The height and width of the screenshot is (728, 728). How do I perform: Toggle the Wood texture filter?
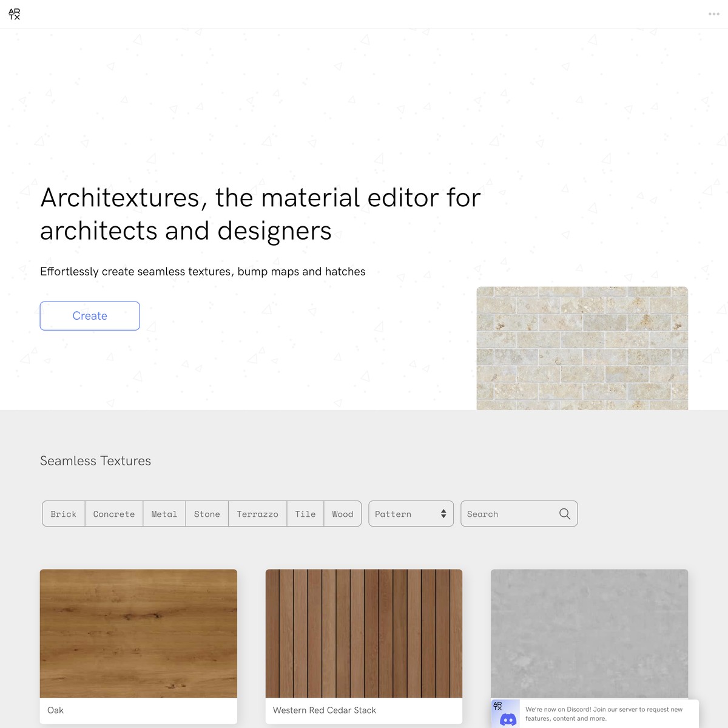coord(342,513)
